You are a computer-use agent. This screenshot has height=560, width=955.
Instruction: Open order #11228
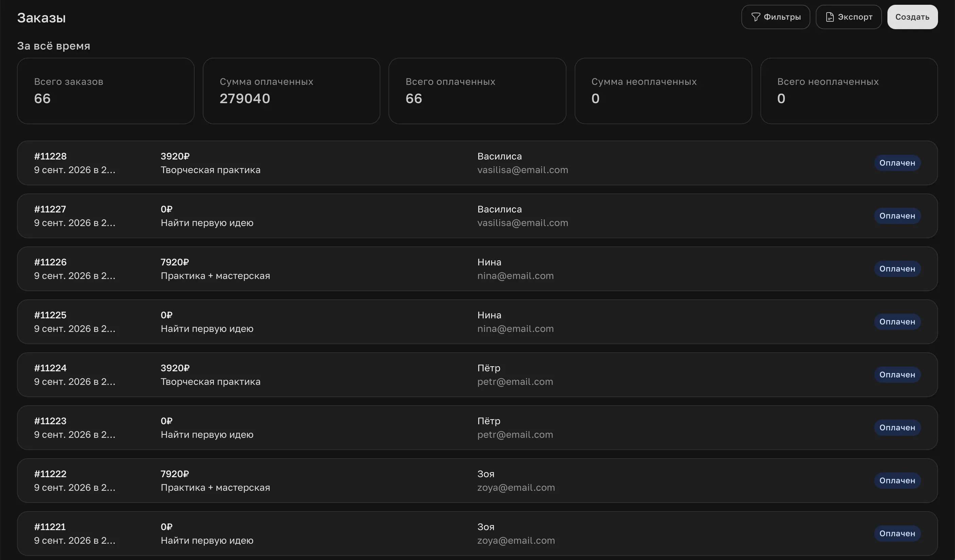477,163
